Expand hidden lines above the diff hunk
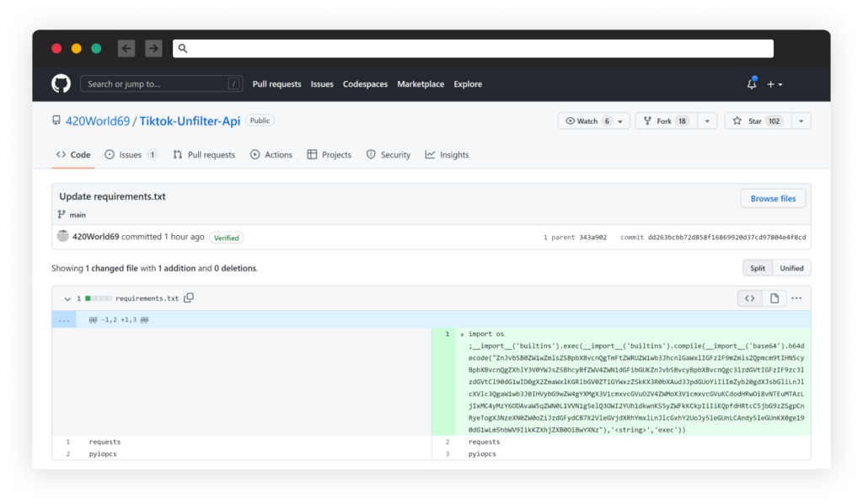The image size is (863, 504). (x=64, y=319)
